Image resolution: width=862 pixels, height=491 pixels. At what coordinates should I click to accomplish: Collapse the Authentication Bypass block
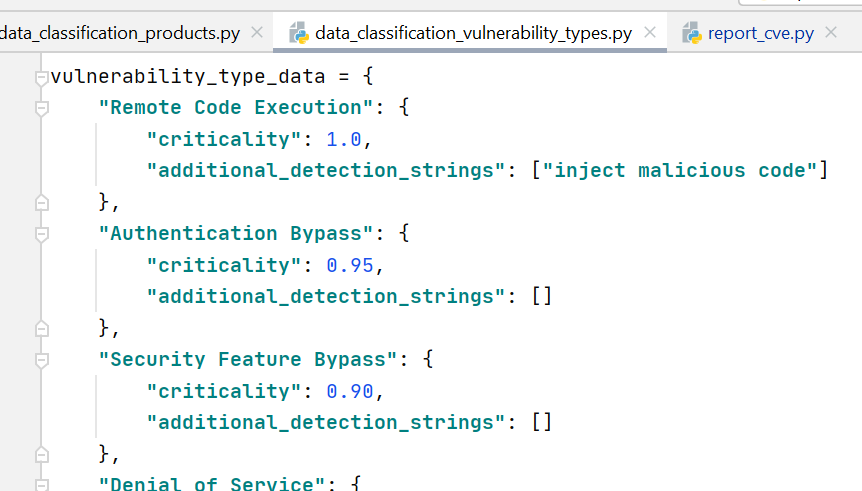click(x=42, y=234)
